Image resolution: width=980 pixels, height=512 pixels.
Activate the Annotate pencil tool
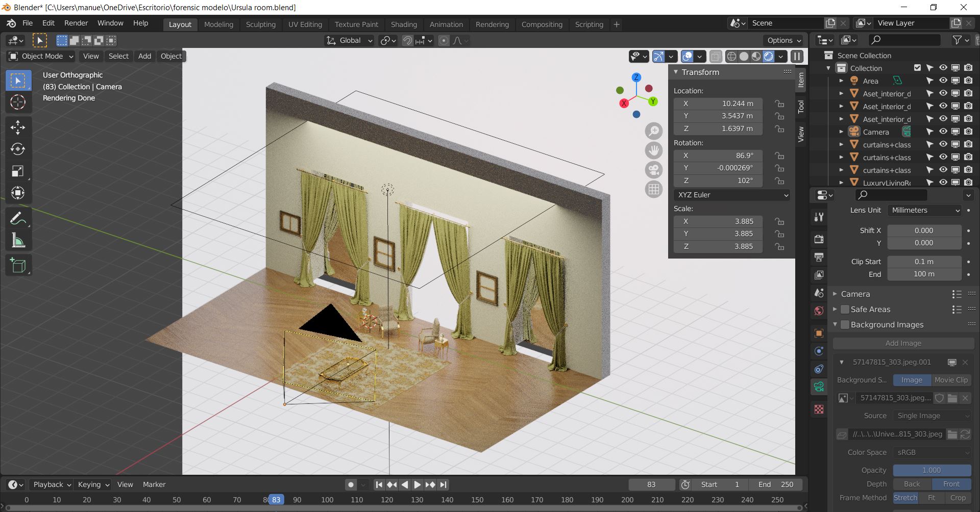[18, 219]
